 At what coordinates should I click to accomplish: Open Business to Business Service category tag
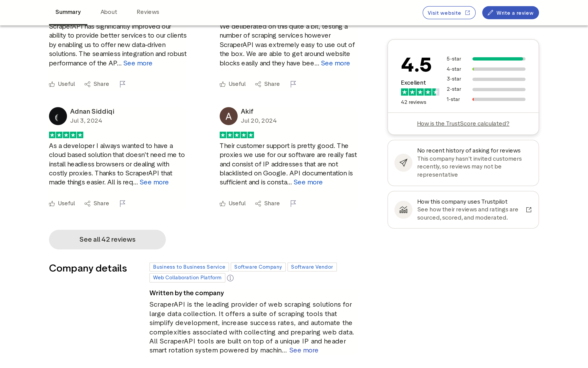pos(189,267)
